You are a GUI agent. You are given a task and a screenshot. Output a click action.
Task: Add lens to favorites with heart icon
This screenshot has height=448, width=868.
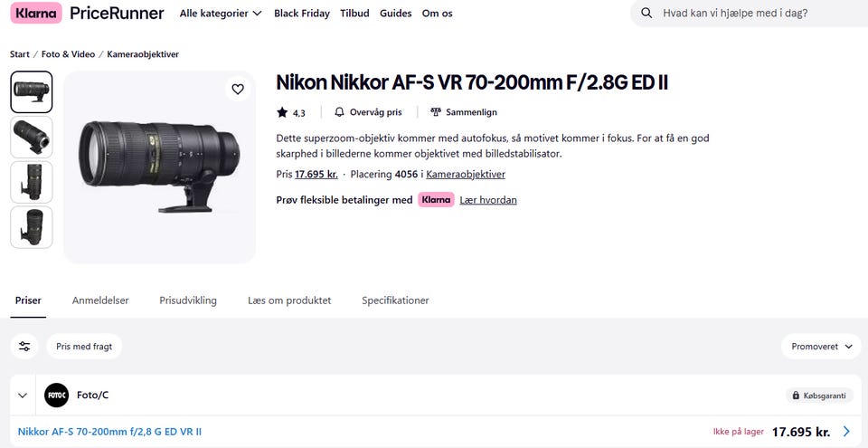click(x=238, y=89)
